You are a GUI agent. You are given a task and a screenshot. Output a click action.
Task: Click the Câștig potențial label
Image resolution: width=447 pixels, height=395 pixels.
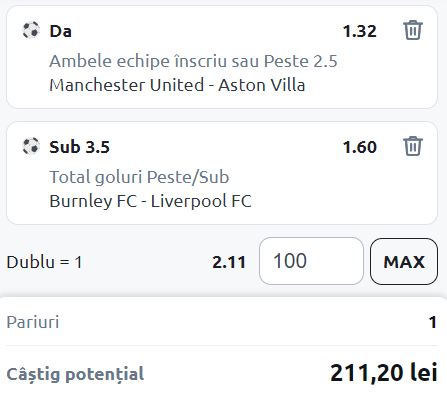(75, 374)
